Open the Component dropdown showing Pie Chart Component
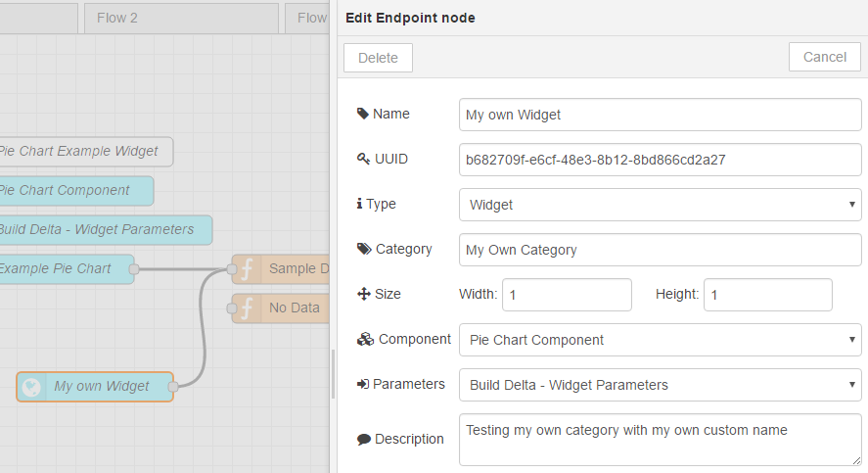868x473 pixels. (x=660, y=340)
